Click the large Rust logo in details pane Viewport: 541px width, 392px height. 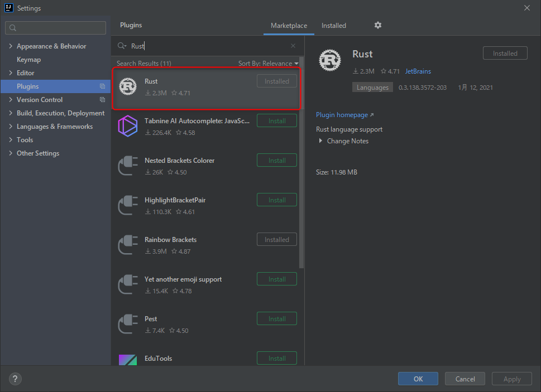tap(330, 60)
